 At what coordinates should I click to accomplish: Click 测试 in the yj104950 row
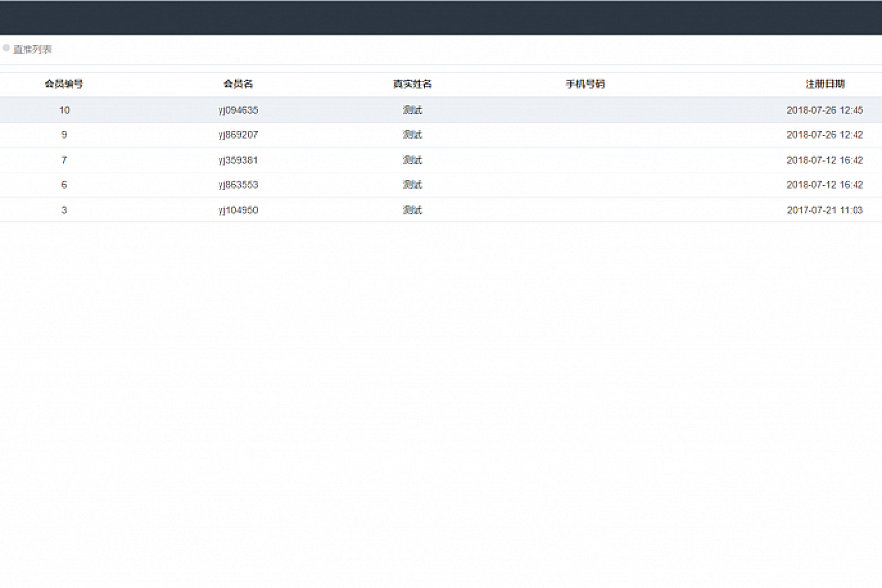[x=413, y=210]
